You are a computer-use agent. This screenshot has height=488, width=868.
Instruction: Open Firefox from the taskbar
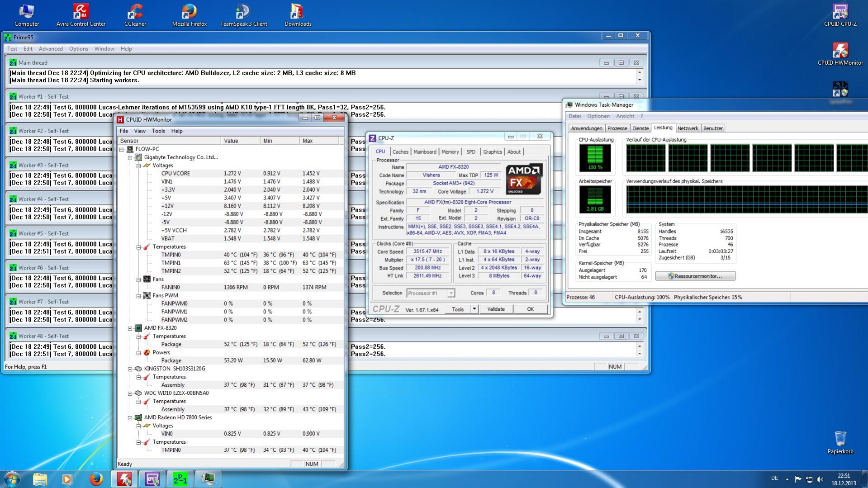click(x=96, y=479)
